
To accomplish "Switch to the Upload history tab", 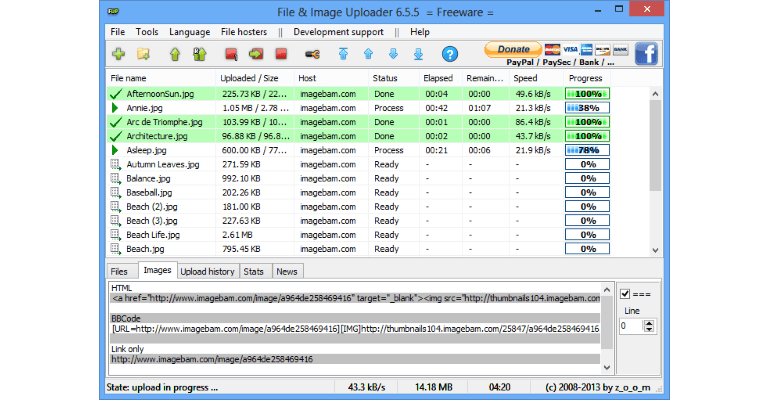I will [x=207, y=271].
